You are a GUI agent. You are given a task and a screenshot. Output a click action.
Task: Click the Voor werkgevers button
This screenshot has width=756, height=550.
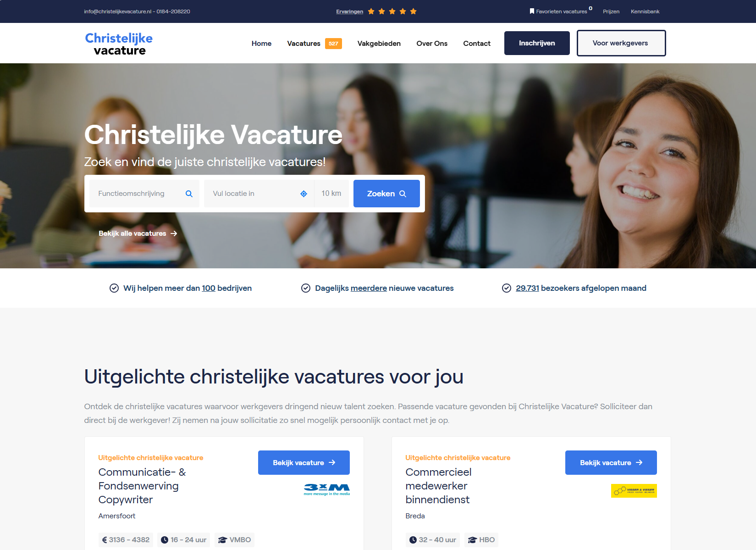tap(621, 43)
